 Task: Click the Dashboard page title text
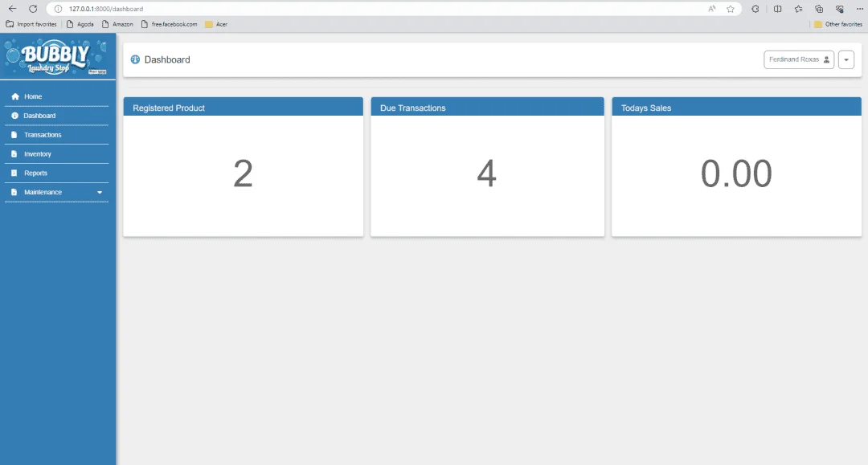coord(167,59)
